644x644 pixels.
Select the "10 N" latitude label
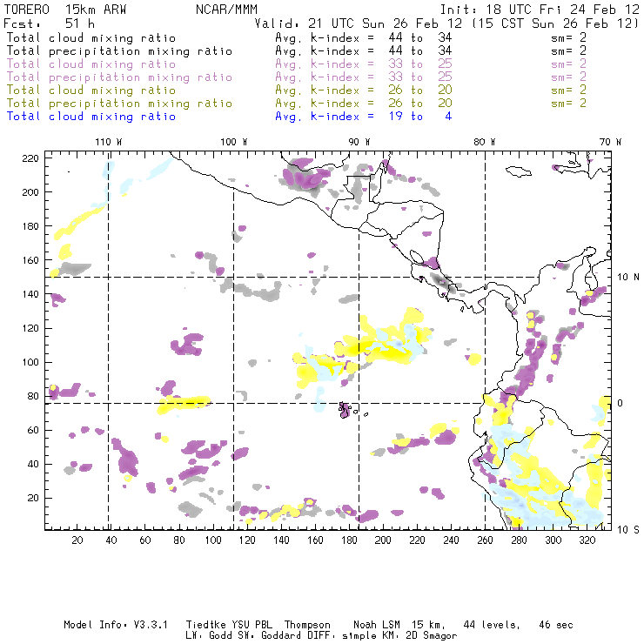click(628, 278)
